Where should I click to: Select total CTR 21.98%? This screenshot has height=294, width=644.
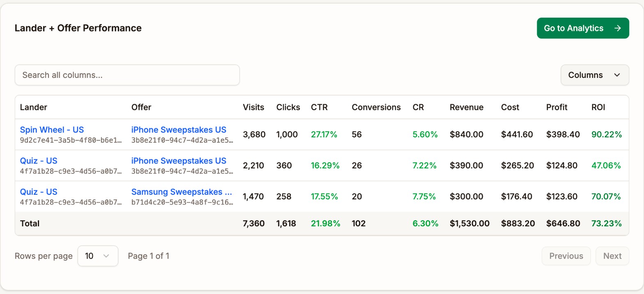tap(325, 223)
